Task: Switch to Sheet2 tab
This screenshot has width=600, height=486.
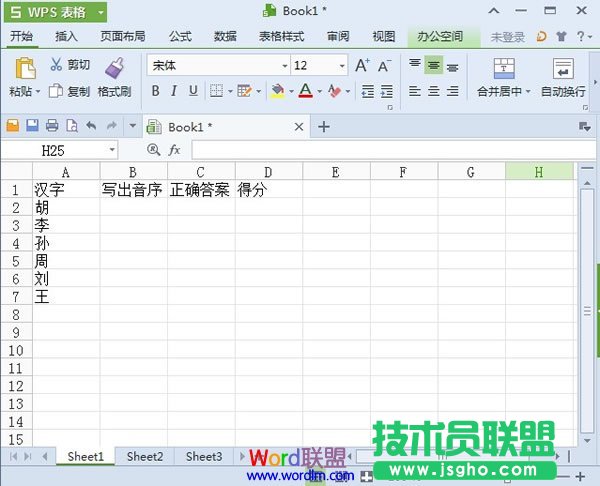Action: [145, 456]
